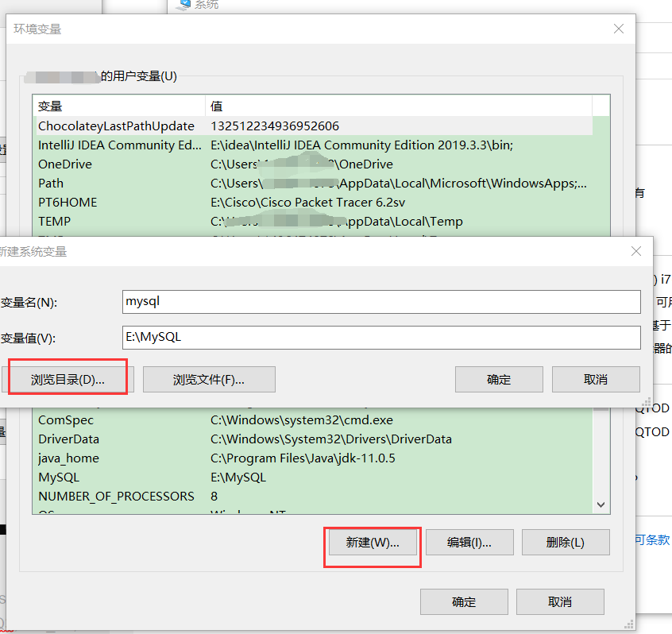Click the variable value field showing E:\MySQL
The height and width of the screenshot is (634, 672).
point(381,337)
